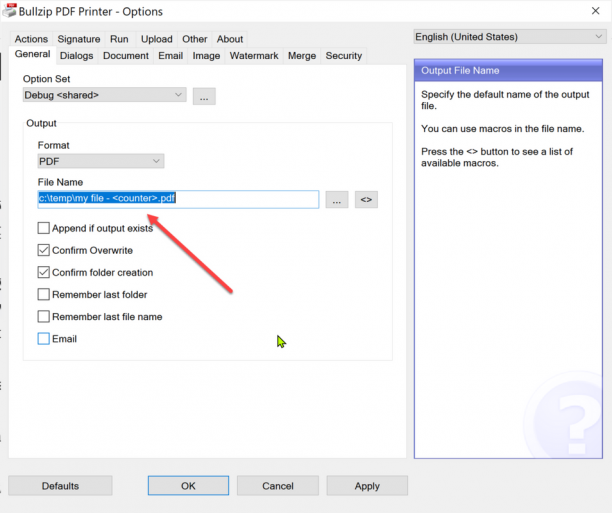Open the Signature tab
Screen dimensions: 612x513
pyautogui.click(x=79, y=39)
